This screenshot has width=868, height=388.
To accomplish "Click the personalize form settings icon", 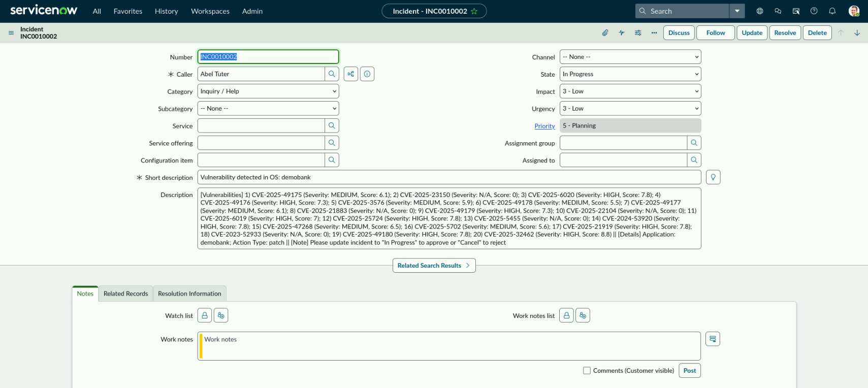I will pos(638,33).
